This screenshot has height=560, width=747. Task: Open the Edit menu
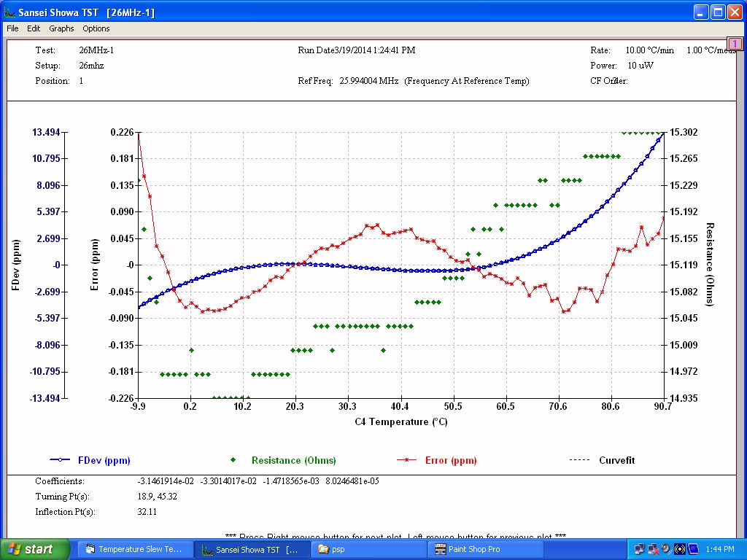[x=34, y=28]
